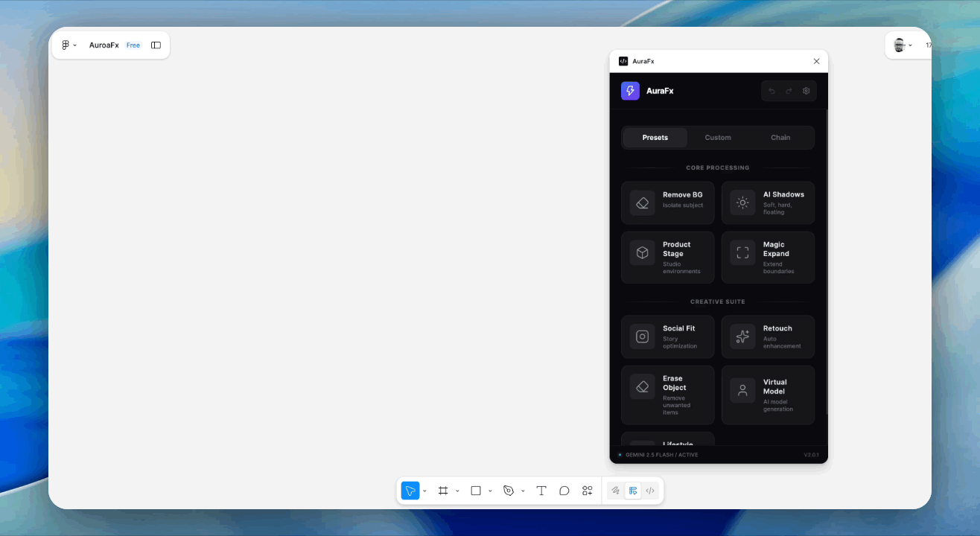This screenshot has height=536, width=980.
Task: Select the Text tool
Action: coord(541,491)
